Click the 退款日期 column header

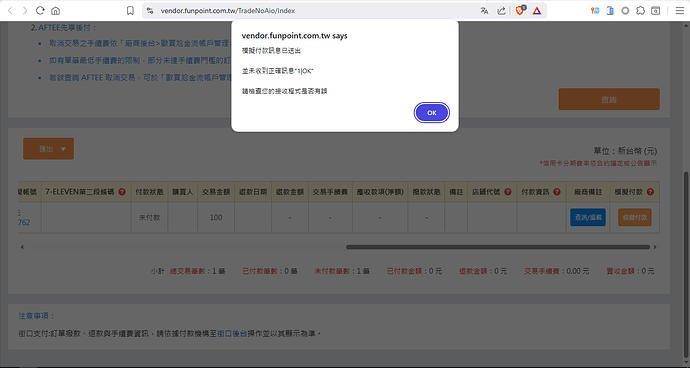(253, 192)
